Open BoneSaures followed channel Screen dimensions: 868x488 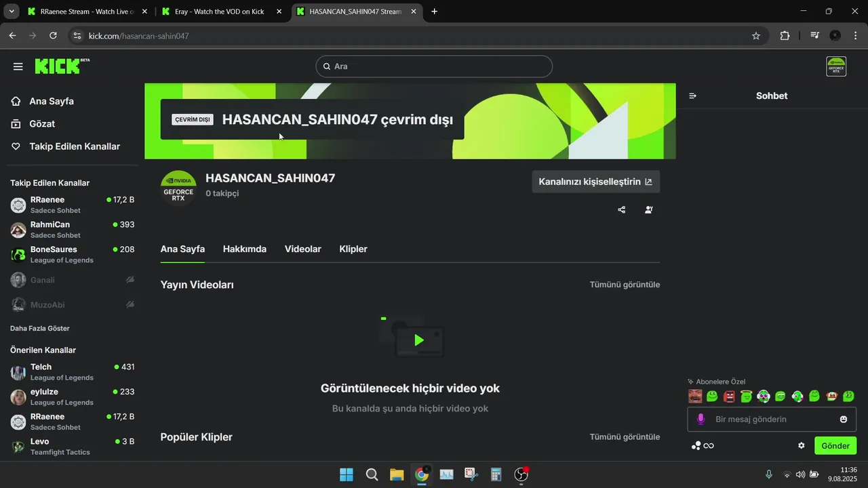72,254
